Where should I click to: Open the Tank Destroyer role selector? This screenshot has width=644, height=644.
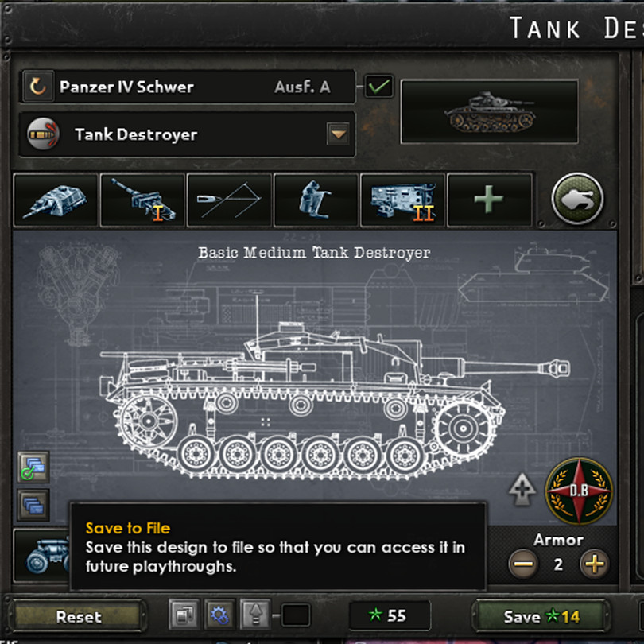pyautogui.click(x=187, y=134)
